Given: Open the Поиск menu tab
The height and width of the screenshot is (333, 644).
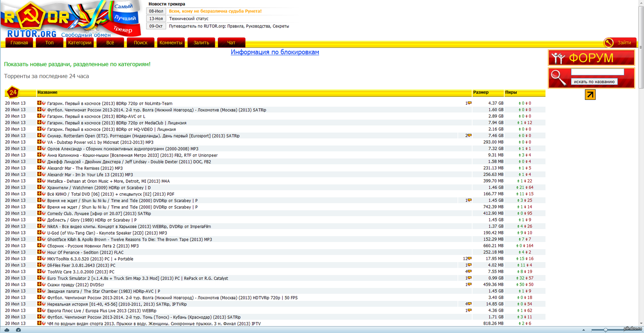Looking at the screenshot, I should pyautogui.click(x=140, y=43).
